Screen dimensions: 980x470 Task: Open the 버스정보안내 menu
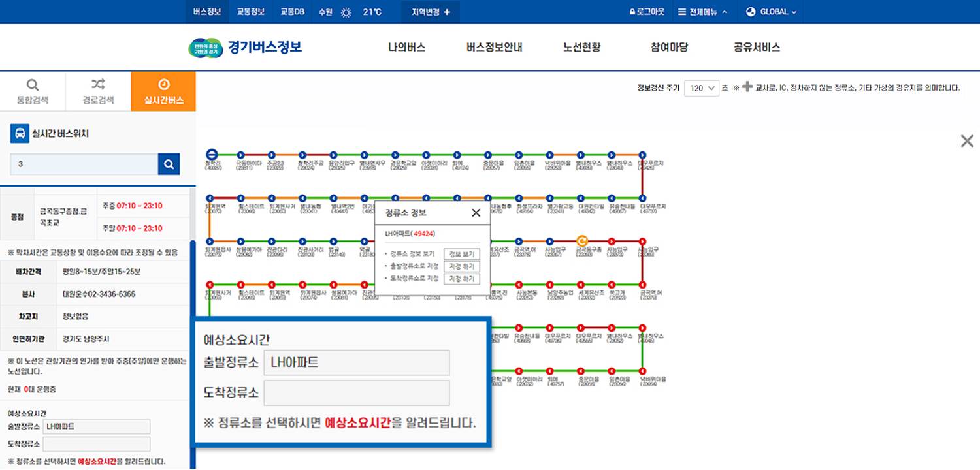tap(494, 47)
